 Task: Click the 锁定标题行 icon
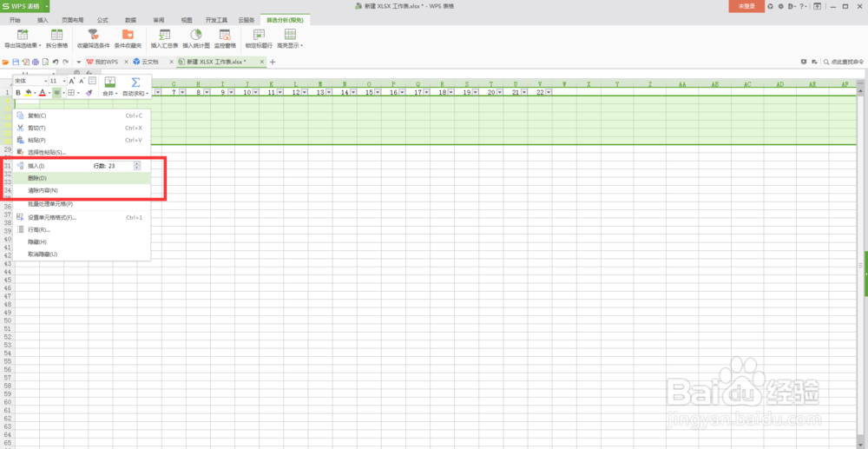click(x=259, y=35)
